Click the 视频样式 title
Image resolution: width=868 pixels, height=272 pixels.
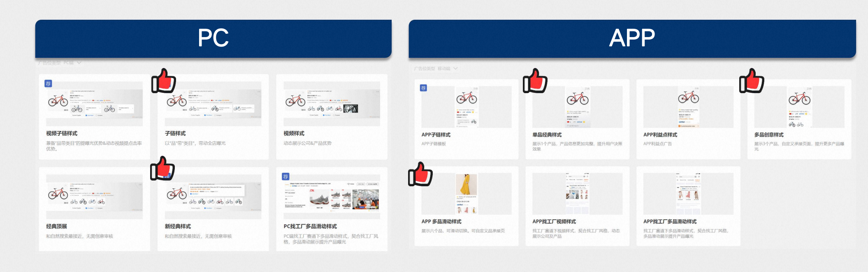pyautogui.click(x=294, y=134)
